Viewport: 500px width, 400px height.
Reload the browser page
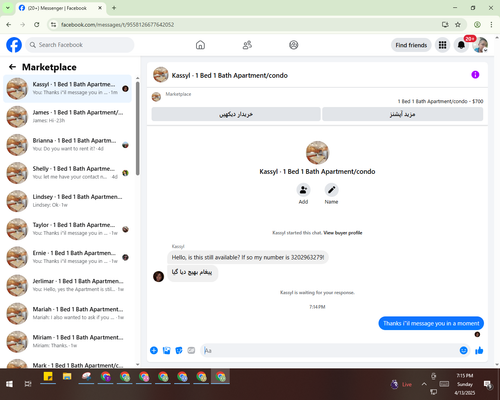tap(37, 24)
